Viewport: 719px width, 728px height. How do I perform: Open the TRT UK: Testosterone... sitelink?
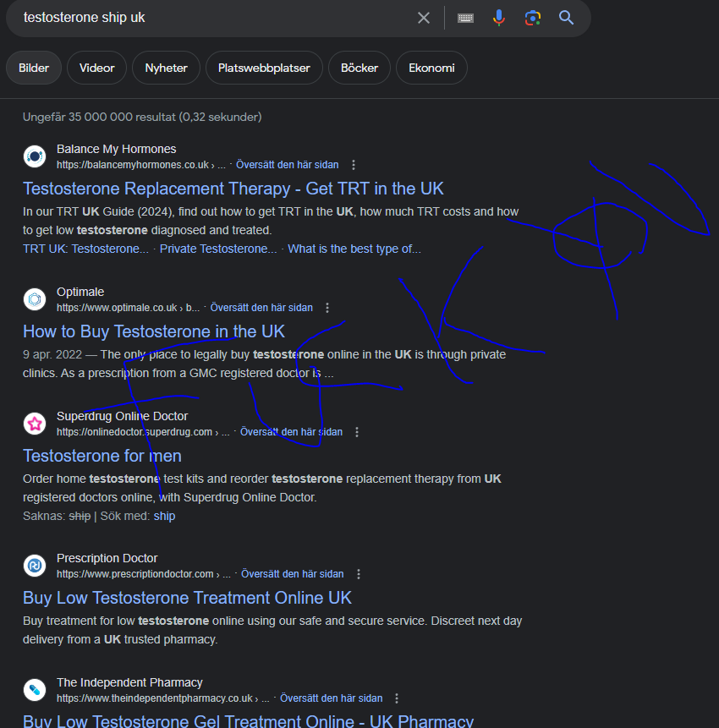click(86, 249)
